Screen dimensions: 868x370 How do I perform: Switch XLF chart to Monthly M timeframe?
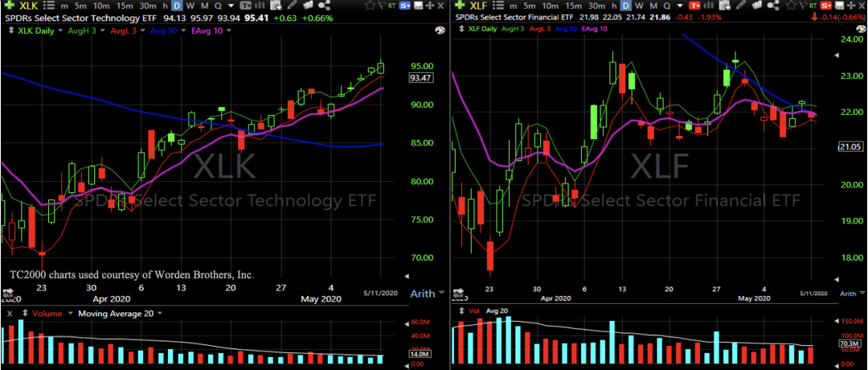pos(653,6)
